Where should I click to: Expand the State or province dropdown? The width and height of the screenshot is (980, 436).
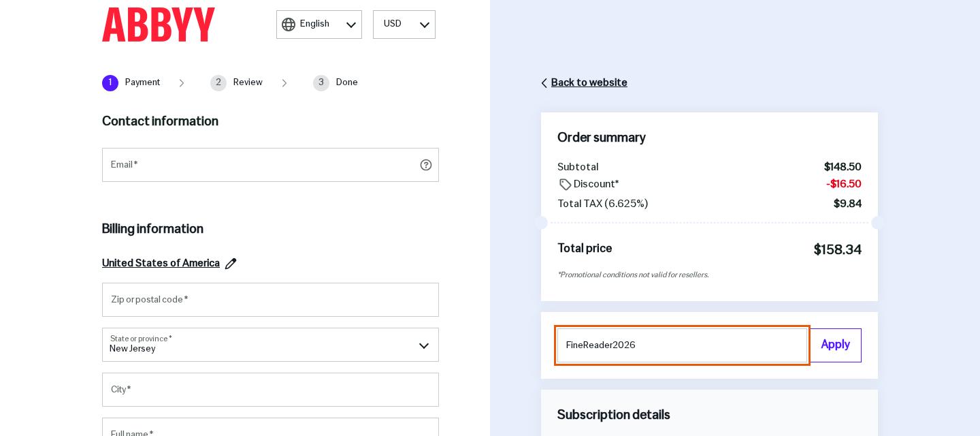(270, 345)
